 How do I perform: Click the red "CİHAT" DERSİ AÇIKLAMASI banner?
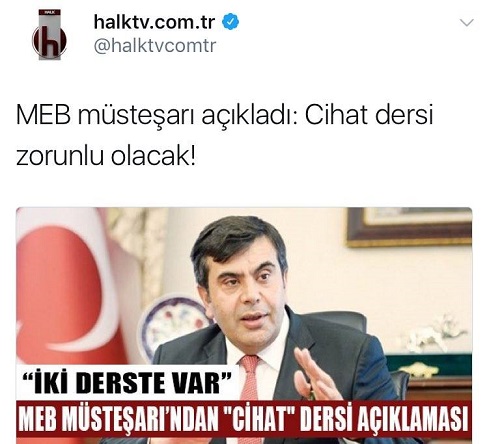[x=244, y=418]
